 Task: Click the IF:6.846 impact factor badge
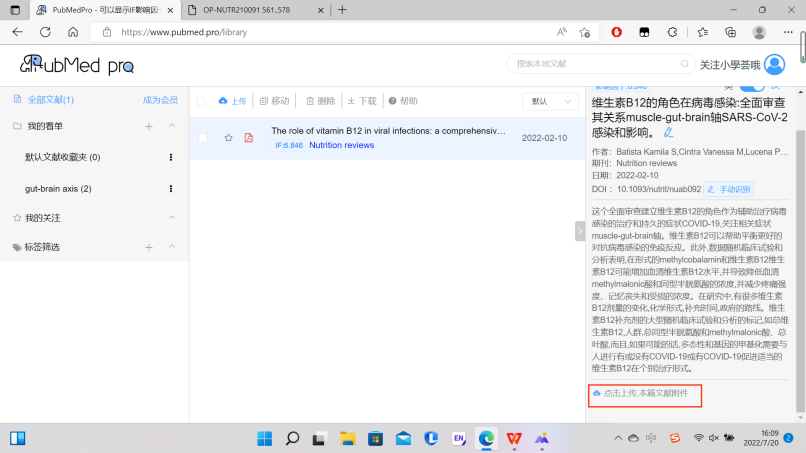click(289, 146)
